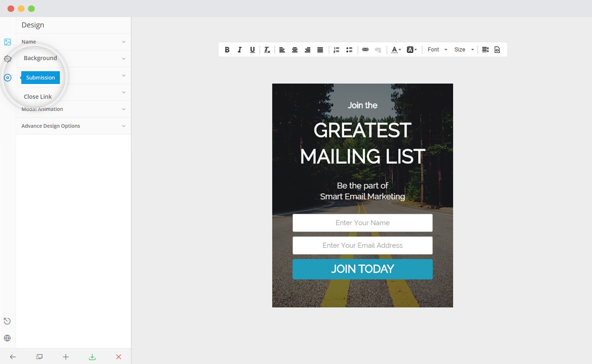
Task: Insert a bulleted list
Action: tap(349, 50)
